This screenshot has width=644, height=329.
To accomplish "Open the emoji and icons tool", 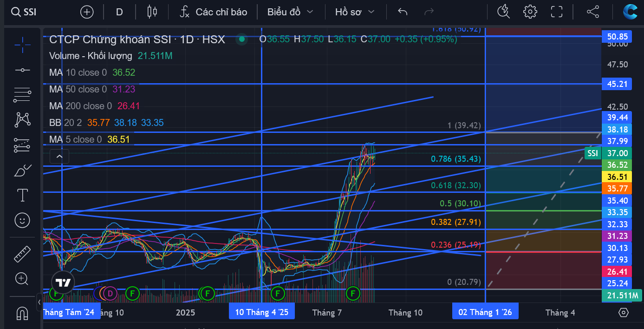I will click(x=22, y=220).
